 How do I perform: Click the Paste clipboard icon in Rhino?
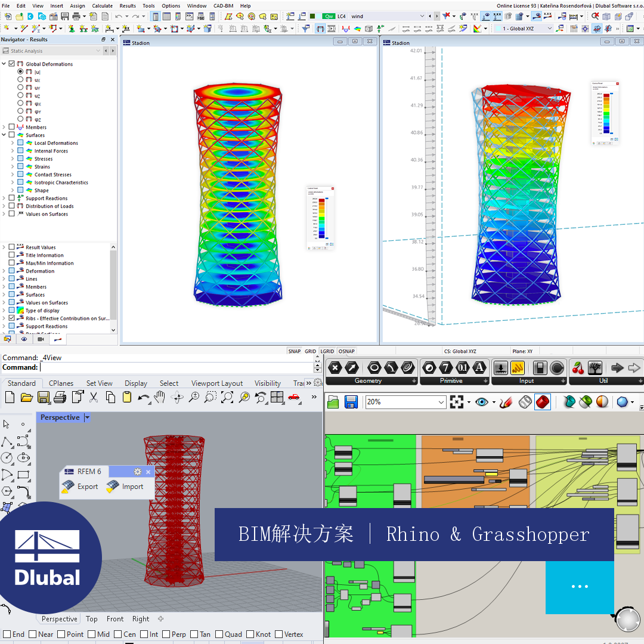(127, 397)
